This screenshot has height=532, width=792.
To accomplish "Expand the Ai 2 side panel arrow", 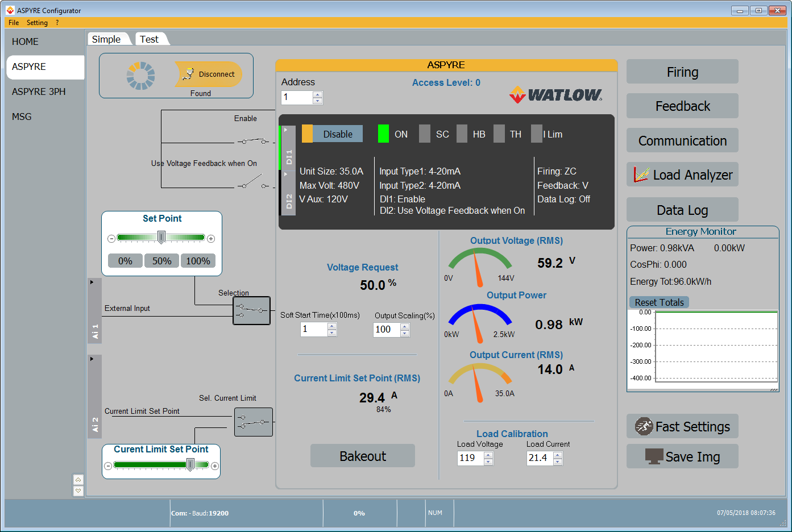I will (x=92, y=359).
